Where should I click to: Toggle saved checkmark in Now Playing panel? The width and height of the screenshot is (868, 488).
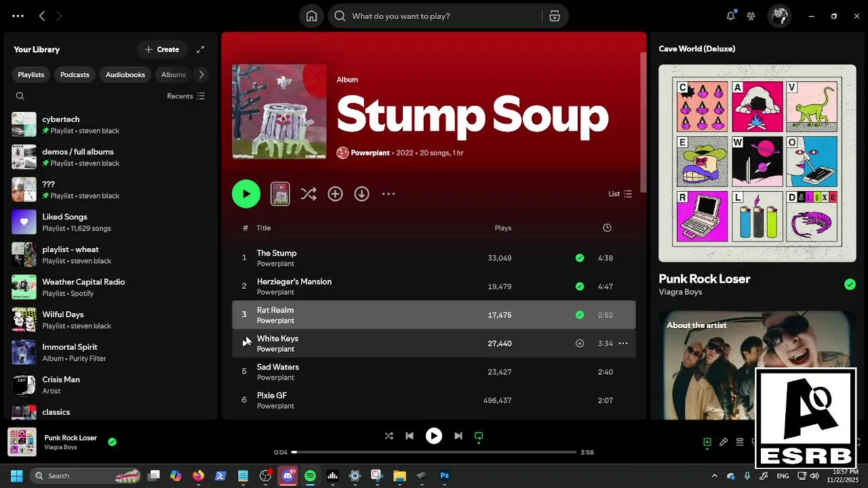[850, 285]
